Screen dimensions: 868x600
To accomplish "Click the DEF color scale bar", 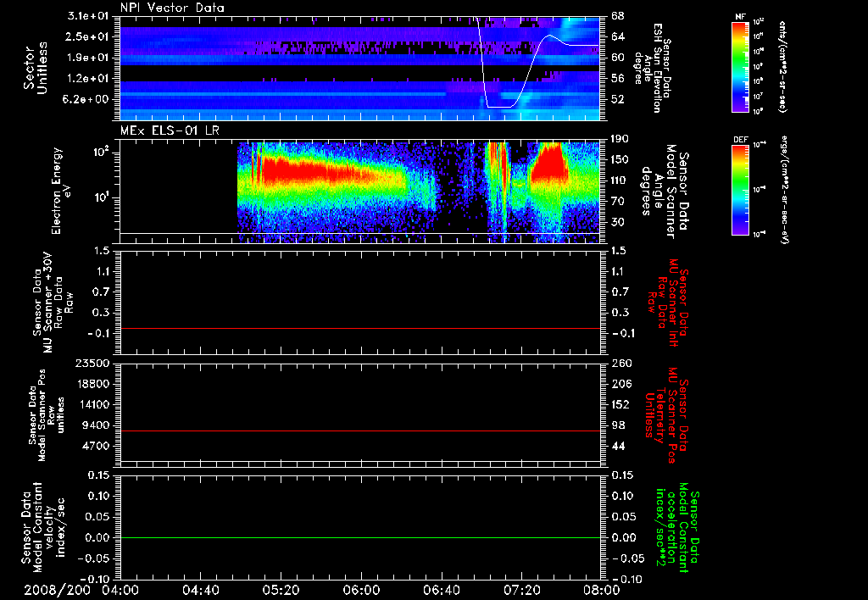I will (x=740, y=190).
